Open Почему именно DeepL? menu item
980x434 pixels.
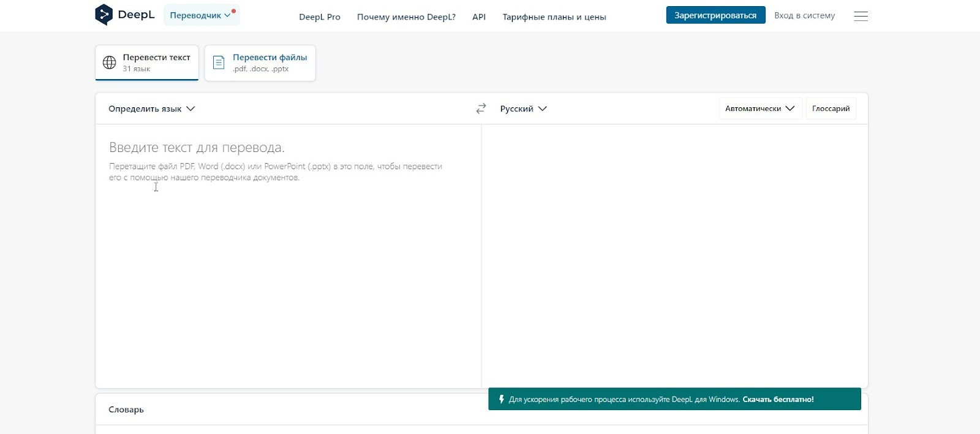coord(406,17)
